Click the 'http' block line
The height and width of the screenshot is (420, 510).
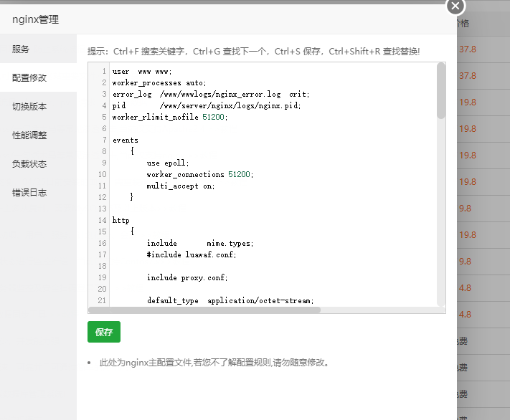pyautogui.click(x=121, y=221)
